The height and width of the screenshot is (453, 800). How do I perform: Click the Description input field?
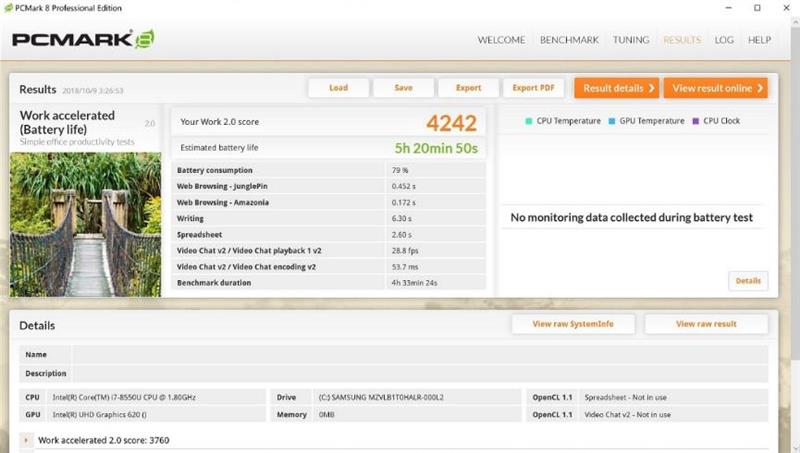tap(420, 373)
